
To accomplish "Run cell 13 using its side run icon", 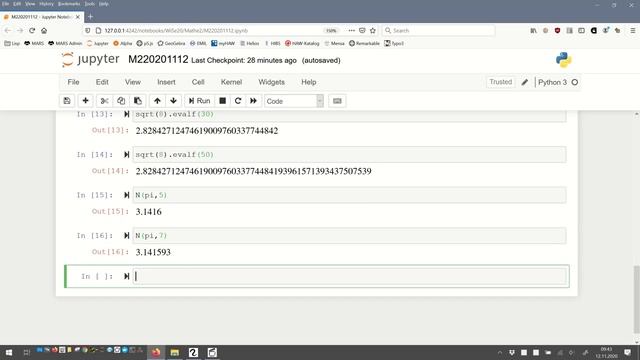I will pos(127,114).
